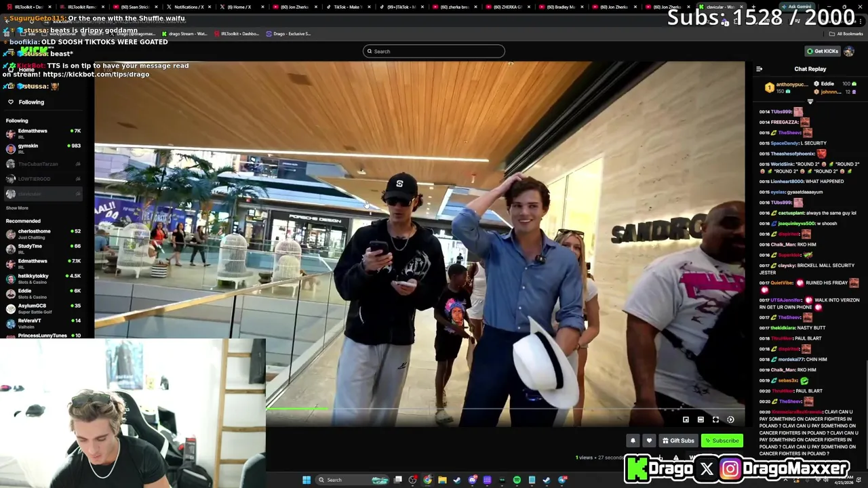
Task: Switch to the Bradley Ma browser tab
Action: click(561, 7)
